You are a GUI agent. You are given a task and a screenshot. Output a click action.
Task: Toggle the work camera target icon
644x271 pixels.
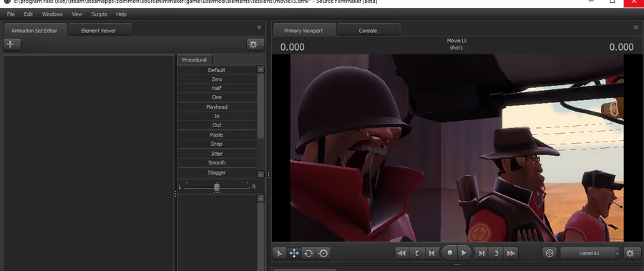coord(550,253)
